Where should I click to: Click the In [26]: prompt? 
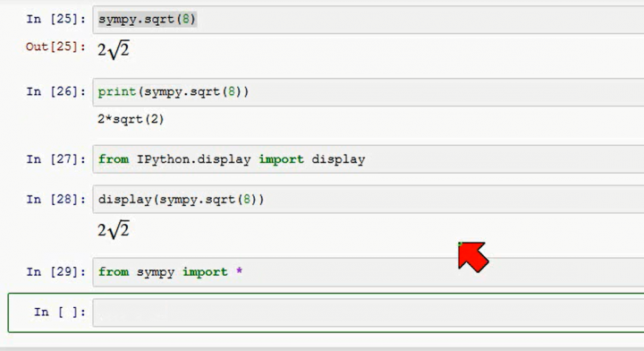(56, 91)
